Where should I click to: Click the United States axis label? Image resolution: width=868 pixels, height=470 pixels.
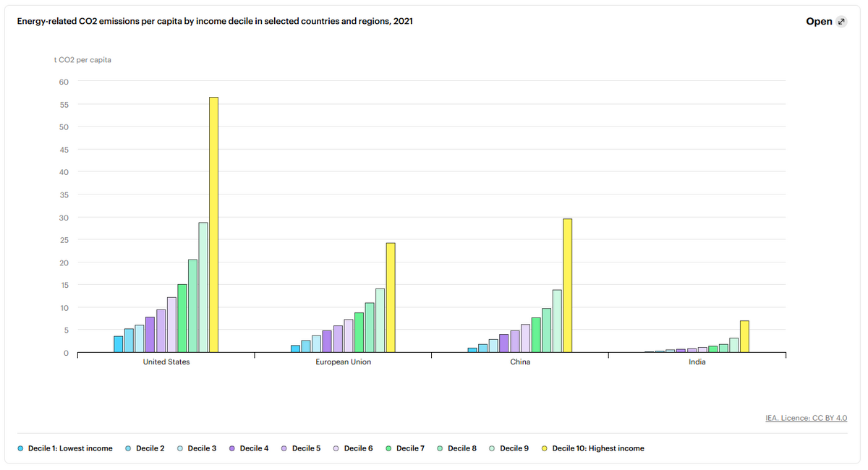[166, 362]
